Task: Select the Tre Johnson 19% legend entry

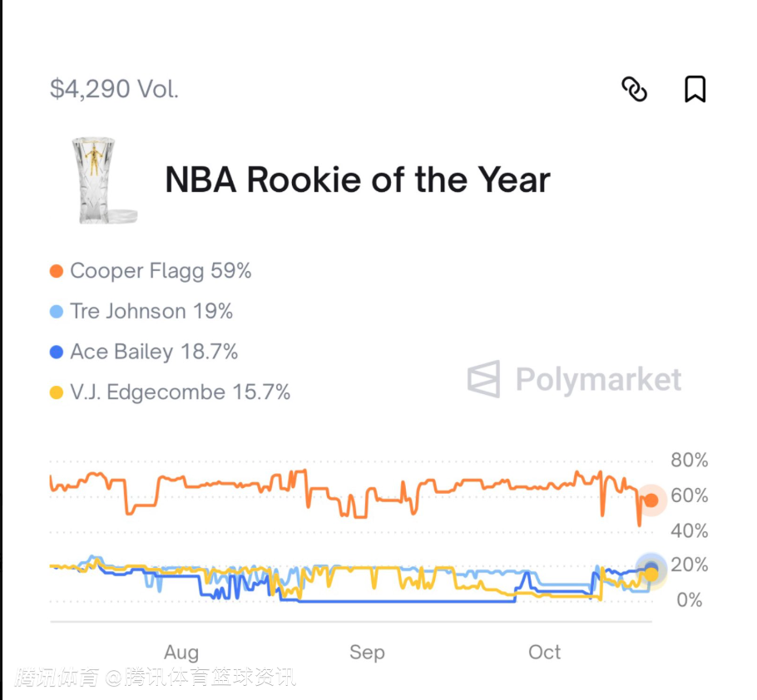Action: point(151,312)
